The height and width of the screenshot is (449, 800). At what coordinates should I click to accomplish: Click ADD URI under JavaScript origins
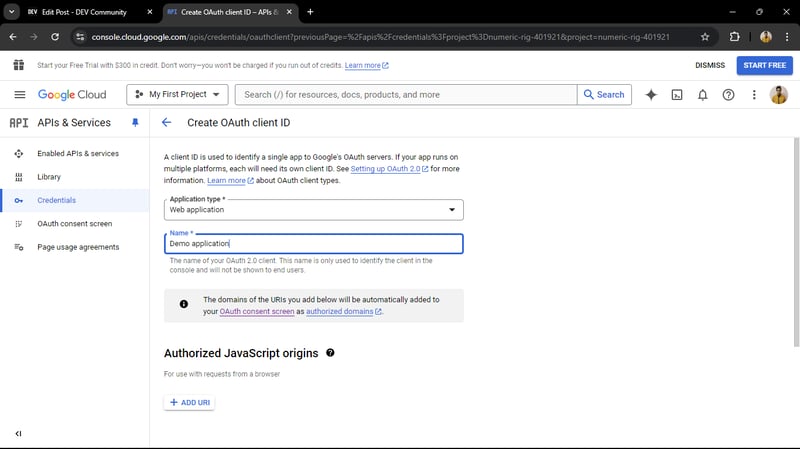click(x=189, y=403)
